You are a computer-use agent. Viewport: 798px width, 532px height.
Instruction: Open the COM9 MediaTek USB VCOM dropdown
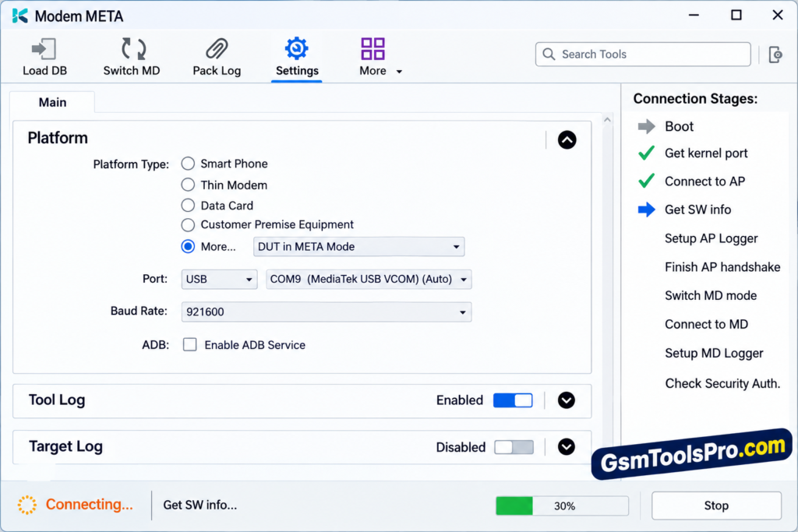pyautogui.click(x=369, y=279)
